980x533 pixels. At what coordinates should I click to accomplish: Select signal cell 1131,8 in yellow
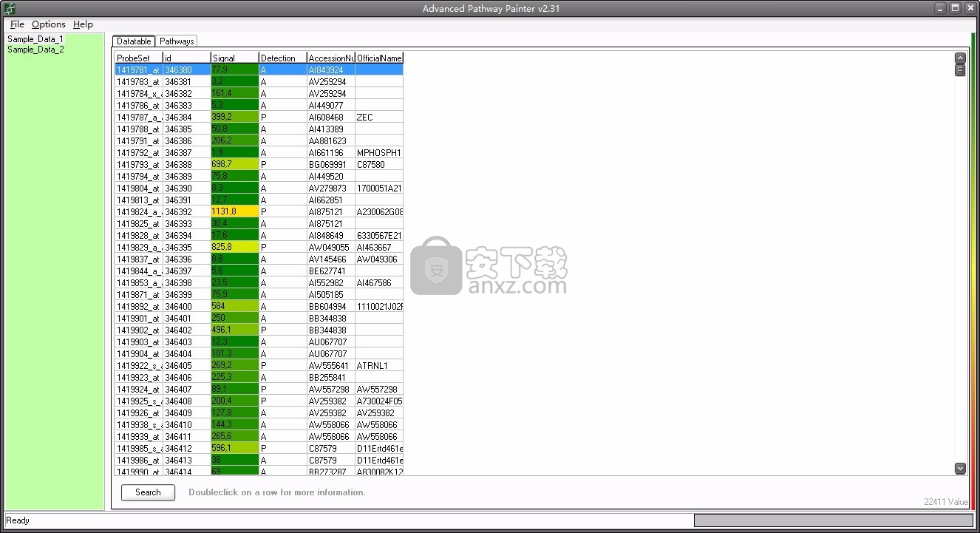click(x=234, y=211)
